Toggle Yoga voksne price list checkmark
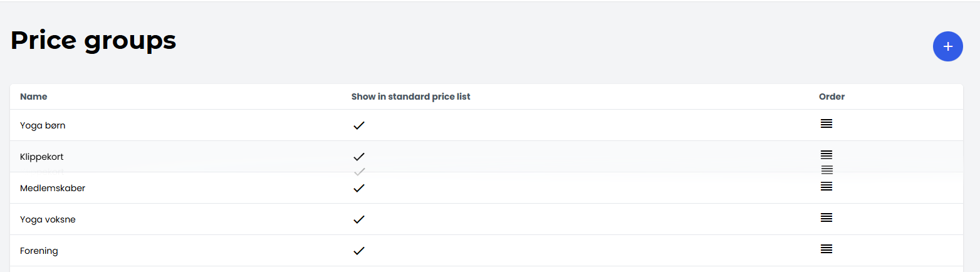This screenshot has width=980, height=272. 358,219
